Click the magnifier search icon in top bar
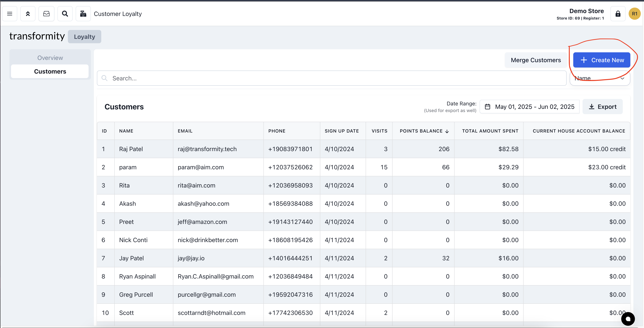Viewport: 644px width, 328px height. pyautogui.click(x=65, y=14)
